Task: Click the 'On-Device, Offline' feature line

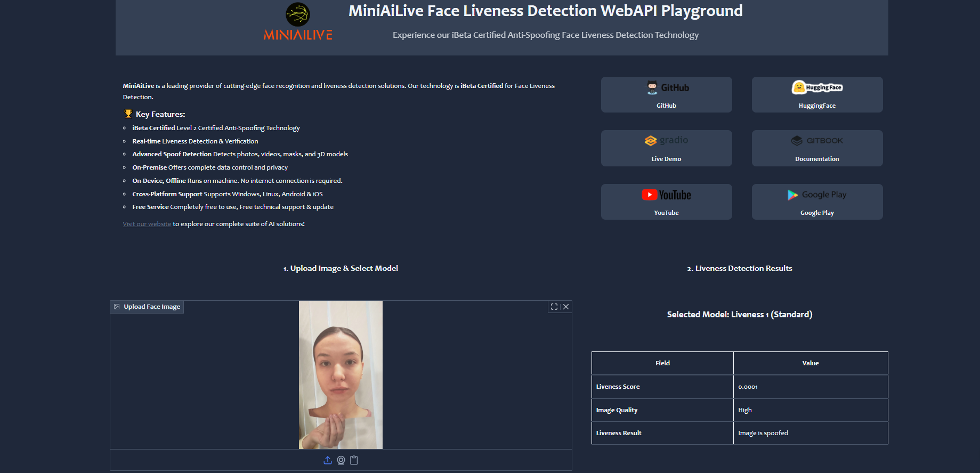Action: click(x=237, y=181)
